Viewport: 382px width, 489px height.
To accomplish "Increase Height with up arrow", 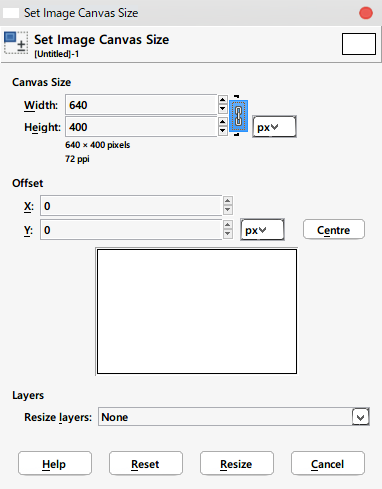I will click(x=223, y=122).
